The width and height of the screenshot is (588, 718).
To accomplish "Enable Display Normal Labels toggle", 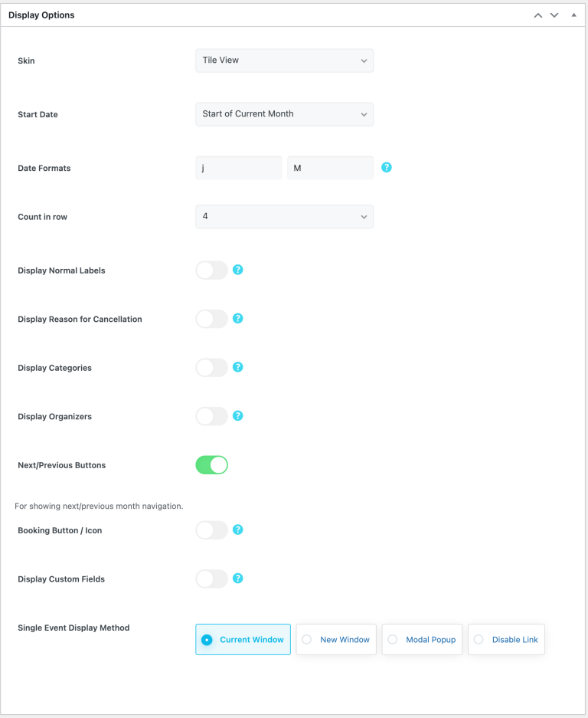I will coord(211,270).
